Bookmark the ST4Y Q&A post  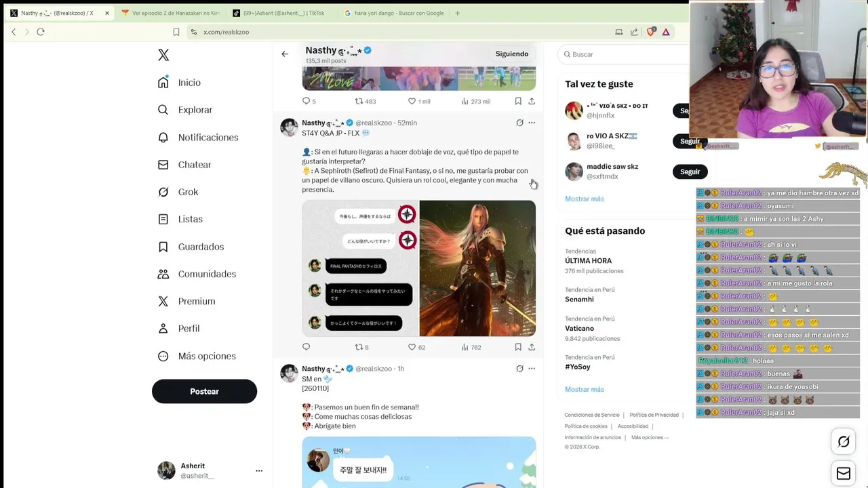(x=518, y=347)
